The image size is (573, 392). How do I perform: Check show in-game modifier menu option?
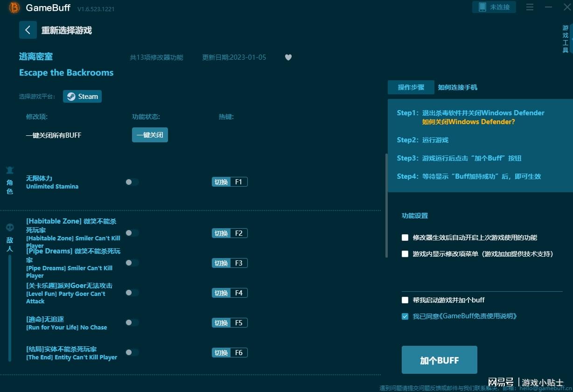[x=405, y=254]
